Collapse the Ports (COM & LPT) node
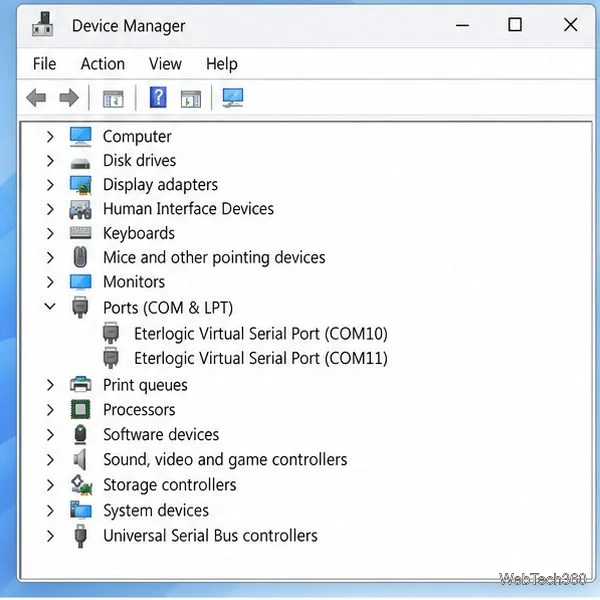Image resolution: width=600 pixels, height=600 pixels. pyautogui.click(x=50, y=306)
